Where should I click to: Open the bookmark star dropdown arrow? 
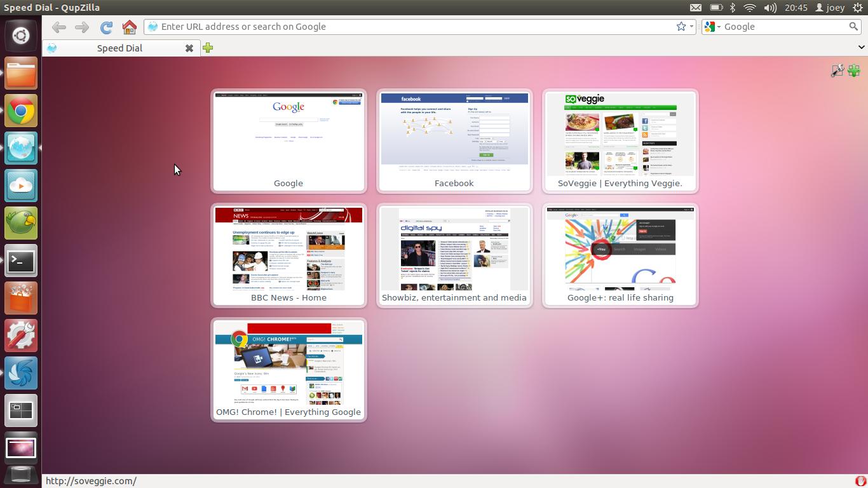[691, 26]
